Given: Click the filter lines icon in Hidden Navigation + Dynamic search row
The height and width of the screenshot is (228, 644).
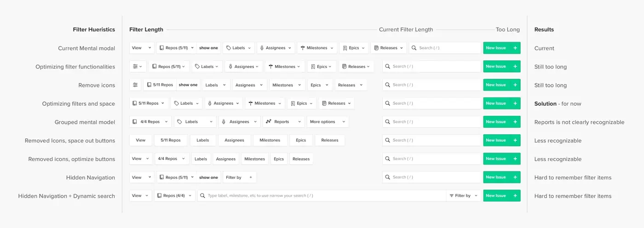Looking at the screenshot, I should point(452,195).
